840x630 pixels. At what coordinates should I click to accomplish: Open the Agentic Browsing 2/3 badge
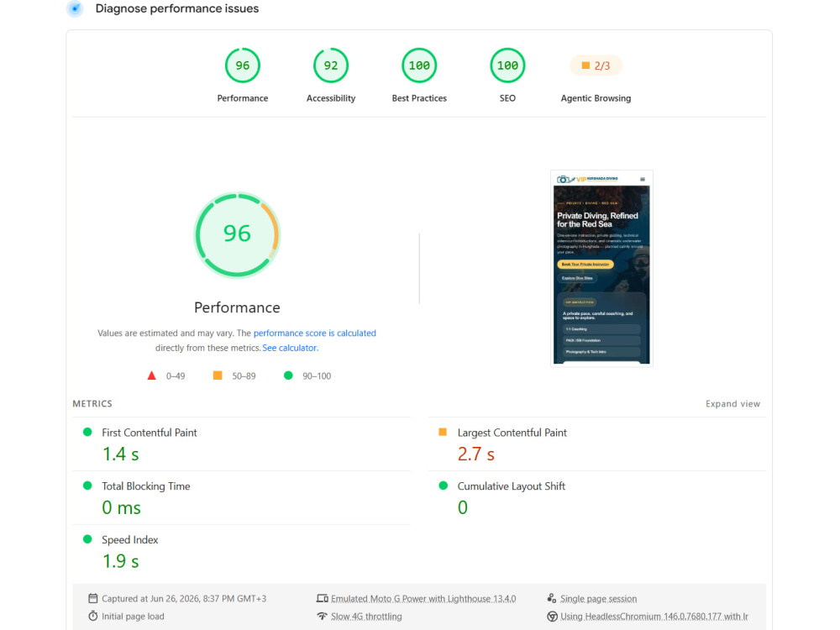(x=596, y=66)
